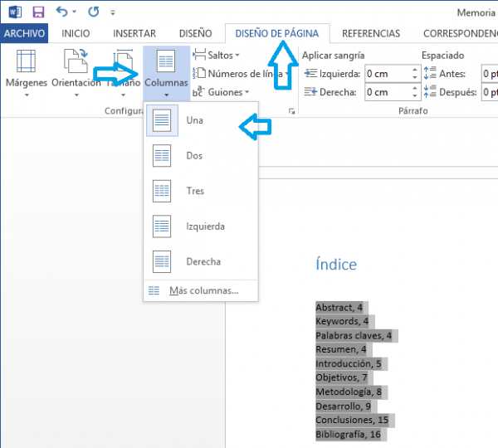Open the Números de línea menu
The height and width of the screenshot is (448, 498).
(241, 74)
